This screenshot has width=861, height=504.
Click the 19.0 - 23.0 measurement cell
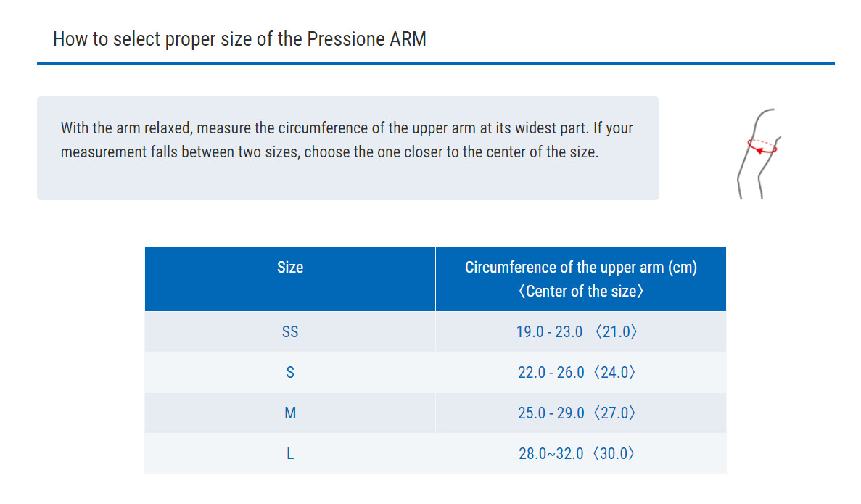coord(581,331)
